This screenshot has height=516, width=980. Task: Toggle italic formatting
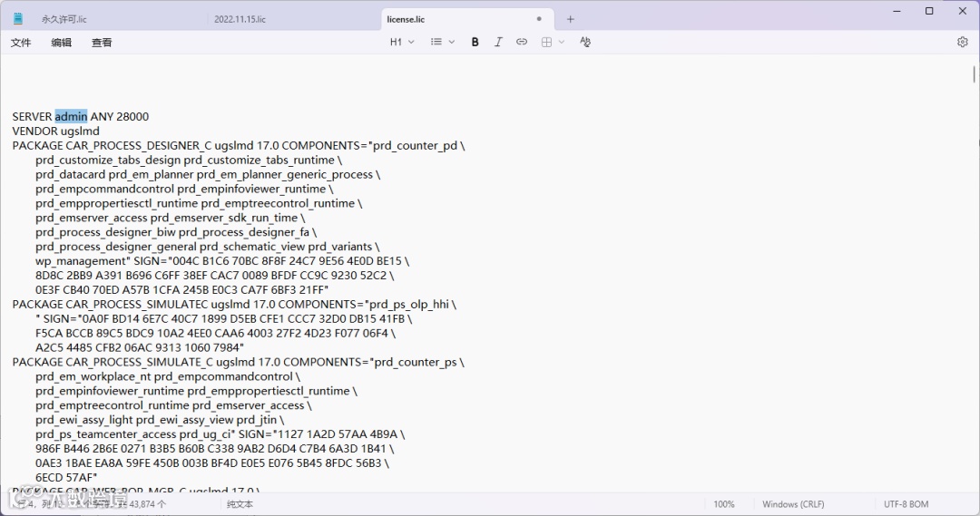(x=498, y=42)
